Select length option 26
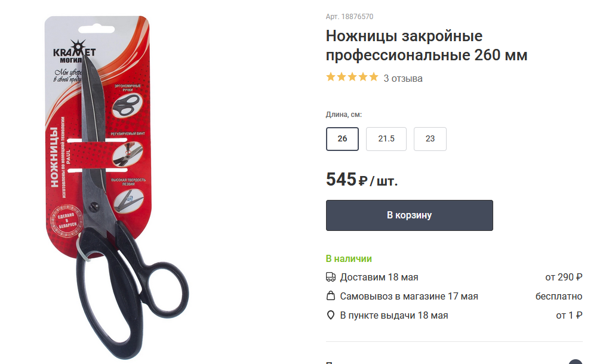The height and width of the screenshot is (364, 615). pyautogui.click(x=342, y=138)
